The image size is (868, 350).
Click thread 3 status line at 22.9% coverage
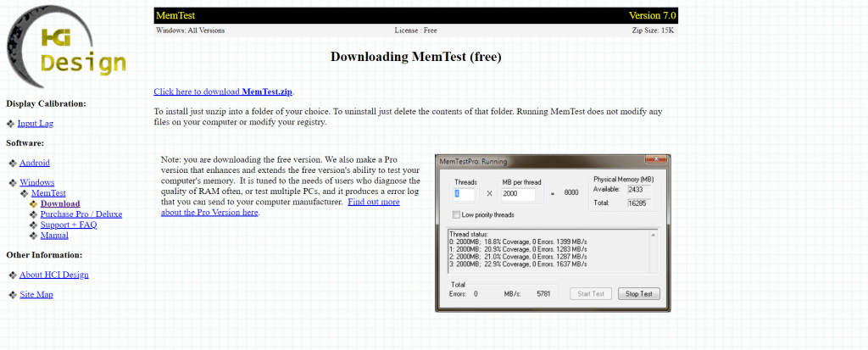tap(519, 264)
